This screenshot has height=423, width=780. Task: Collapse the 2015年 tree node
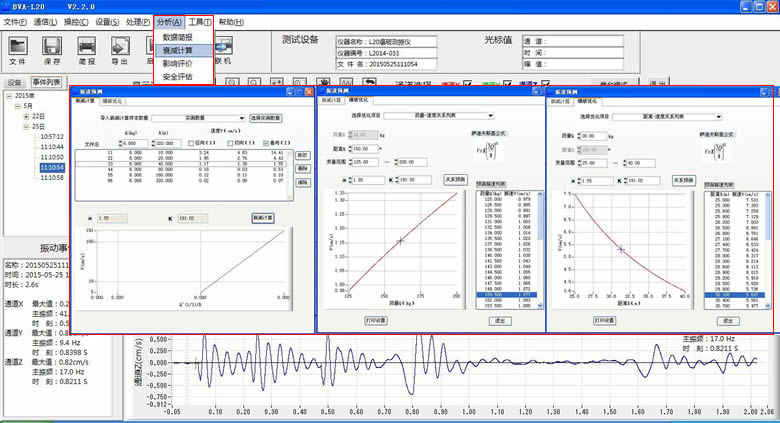point(9,96)
